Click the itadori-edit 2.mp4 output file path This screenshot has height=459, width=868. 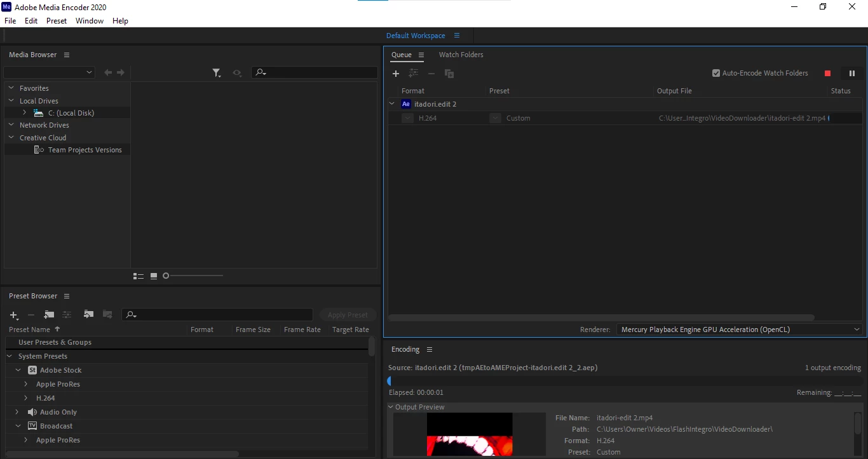pyautogui.click(x=742, y=118)
